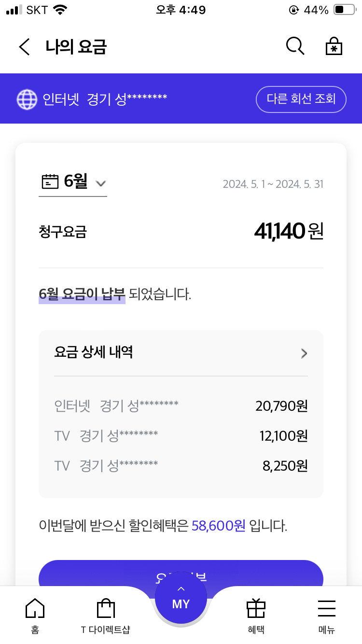Expand the 6월 month dropdown arrow
Screen dimensions: 362x644
pos(101,183)
